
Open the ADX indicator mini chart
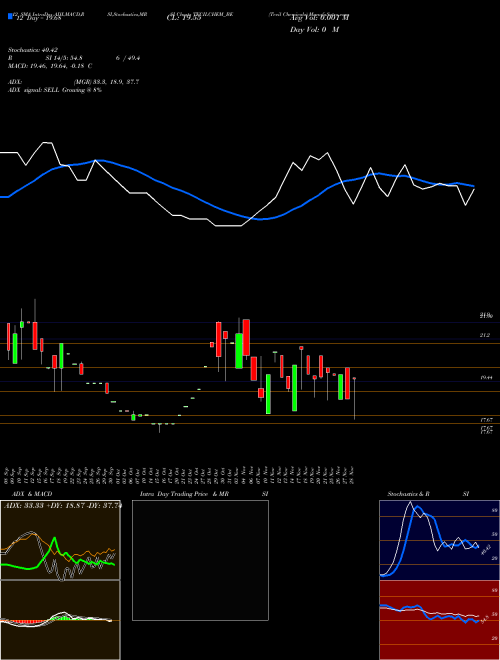coord(60,540)
